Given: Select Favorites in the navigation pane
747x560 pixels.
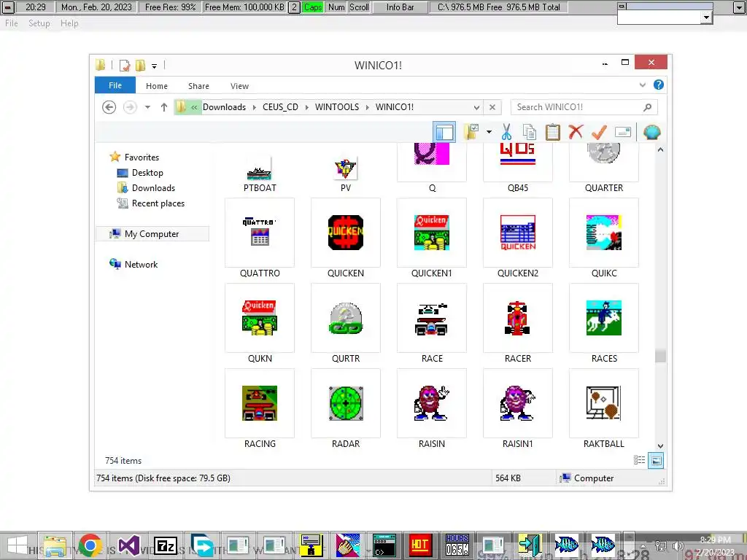Looking at the screenshot, I should tap(142, 157).
